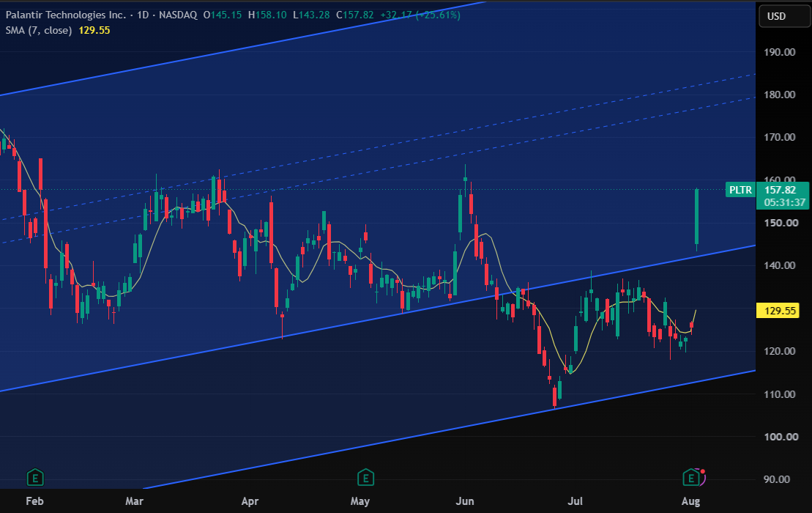The width and height of the screenshot is (812, 513).
Task: Click the earnings E icon near Feb
Action: click(35, 477)
